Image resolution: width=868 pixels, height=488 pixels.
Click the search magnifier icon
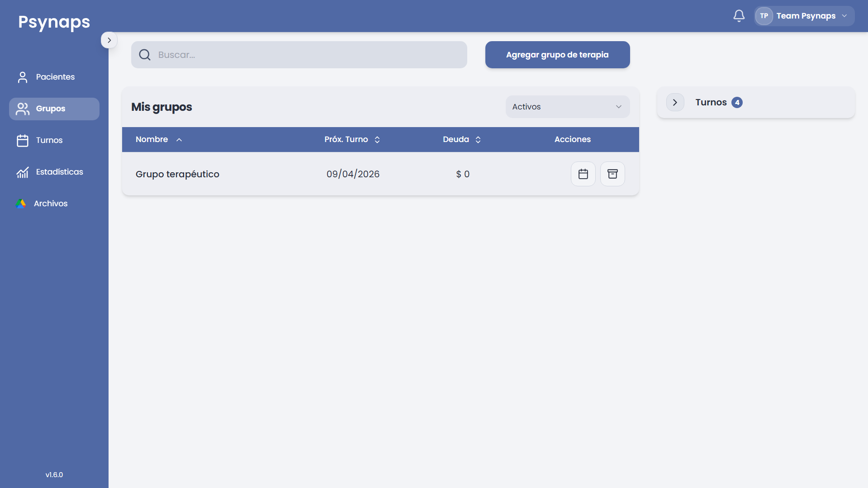click(145, 55)
